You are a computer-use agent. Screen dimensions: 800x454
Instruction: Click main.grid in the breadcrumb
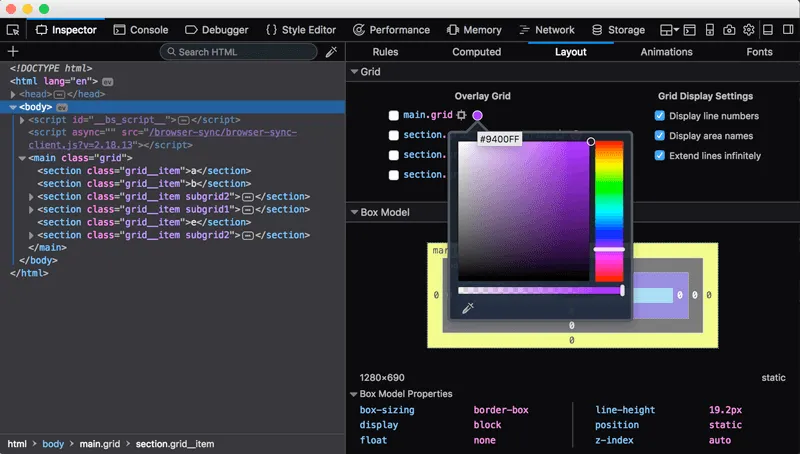click(x=100, y=444)
